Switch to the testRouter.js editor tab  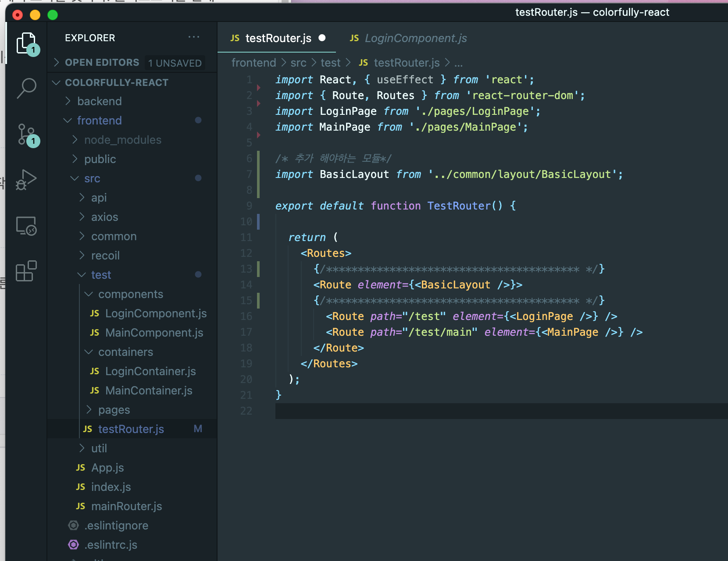click(x=277, y=38)
